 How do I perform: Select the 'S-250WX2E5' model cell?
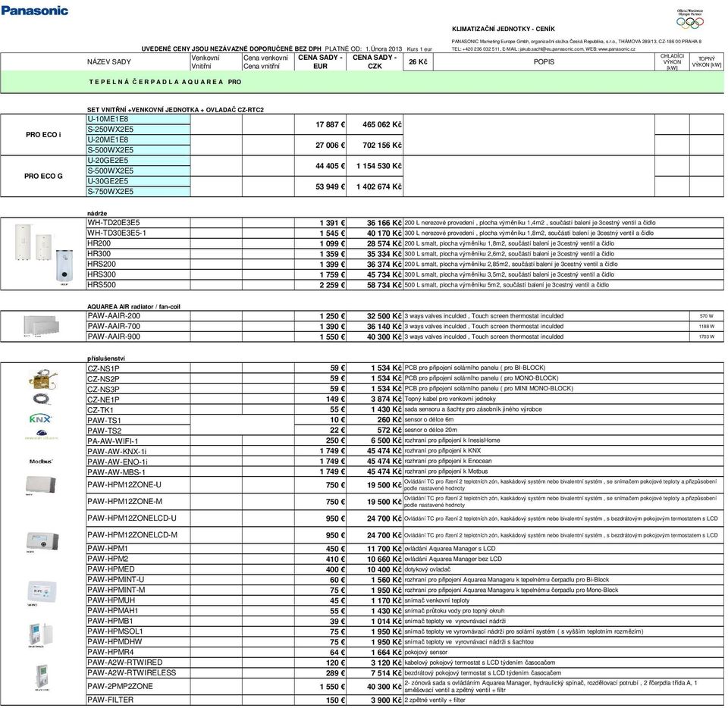138,130
